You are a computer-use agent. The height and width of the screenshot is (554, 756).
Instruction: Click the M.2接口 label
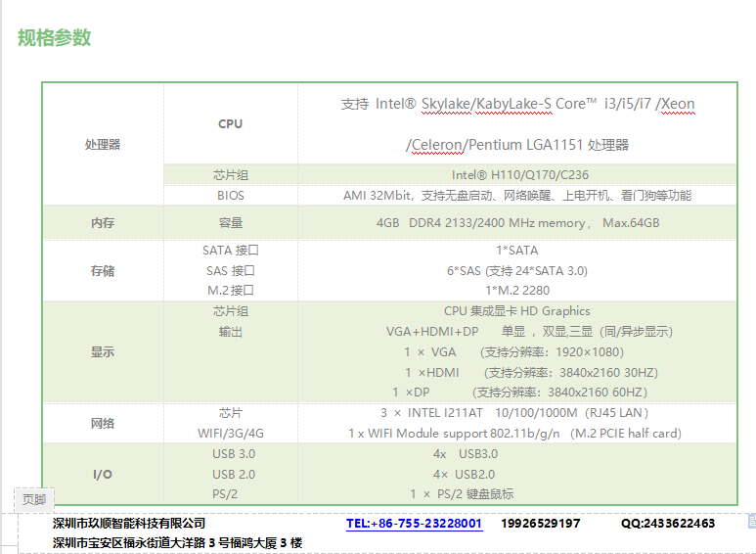coord(231,291)
